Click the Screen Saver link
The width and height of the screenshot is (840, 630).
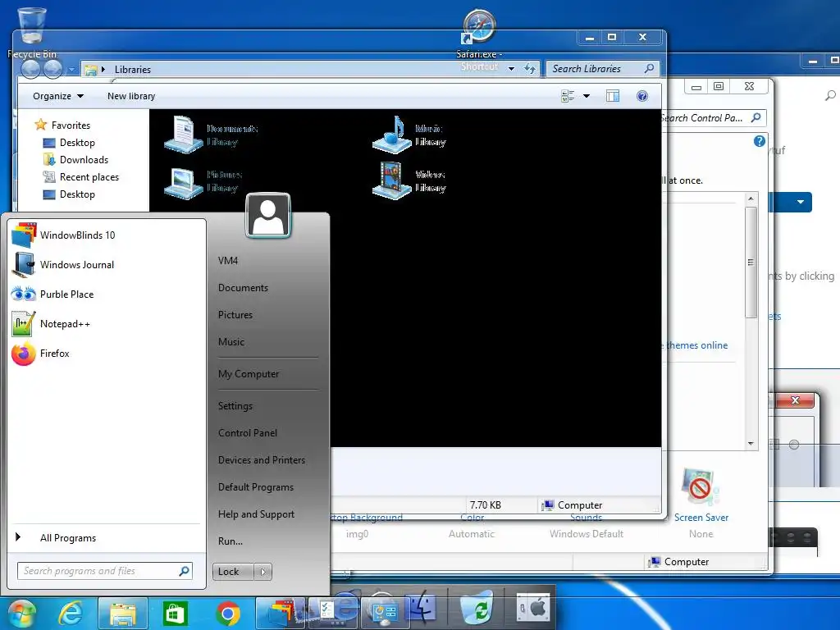coord(701,518)
